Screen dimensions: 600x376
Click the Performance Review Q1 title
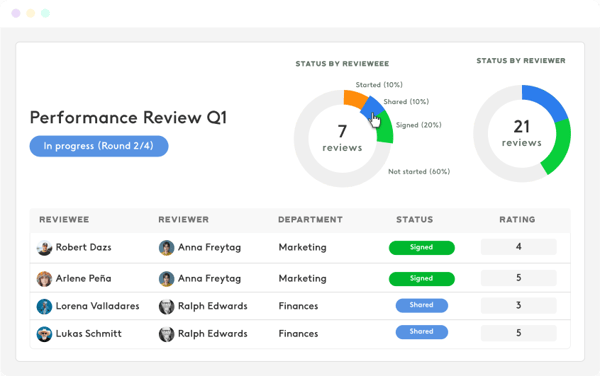point(129,117)
